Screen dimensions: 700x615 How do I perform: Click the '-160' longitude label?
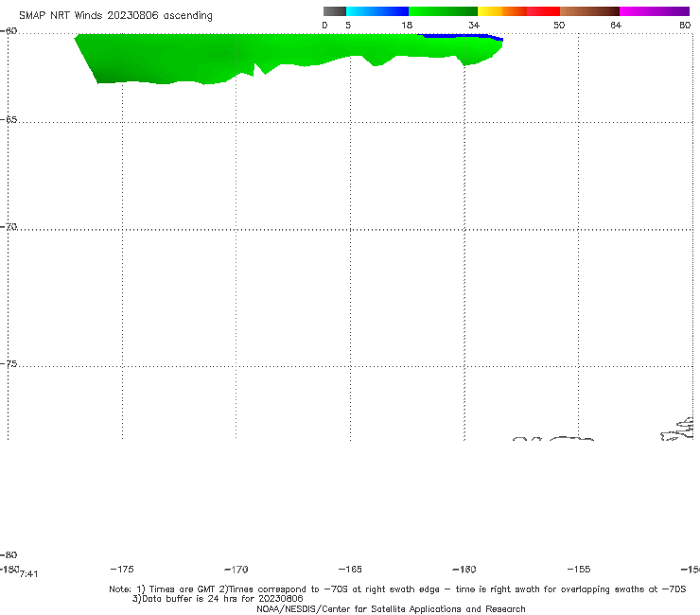464,569
